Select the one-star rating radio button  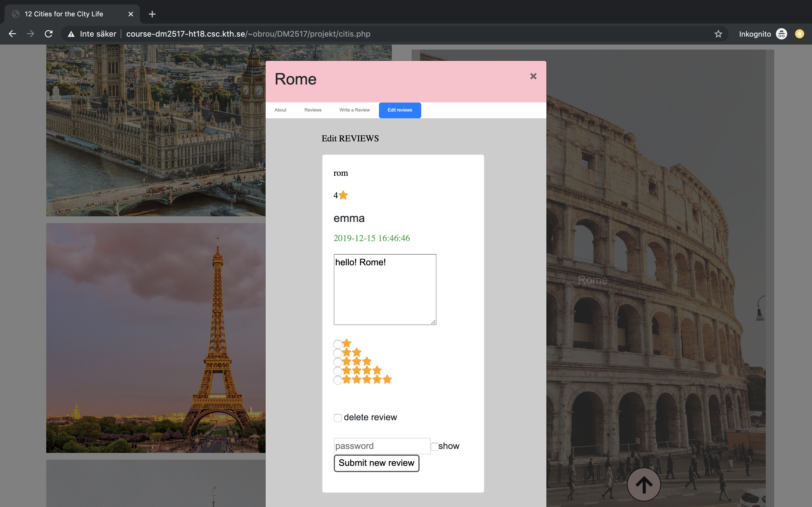pos(337,344)
